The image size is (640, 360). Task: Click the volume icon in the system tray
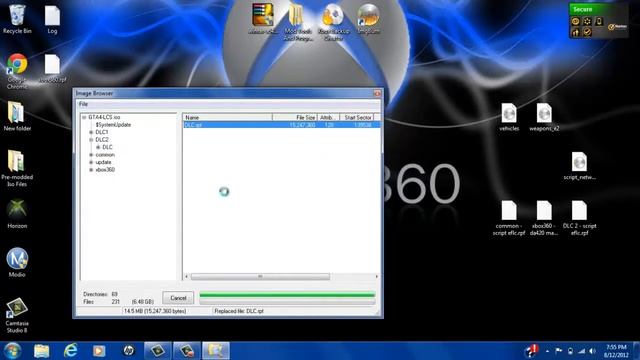point(592,351)
